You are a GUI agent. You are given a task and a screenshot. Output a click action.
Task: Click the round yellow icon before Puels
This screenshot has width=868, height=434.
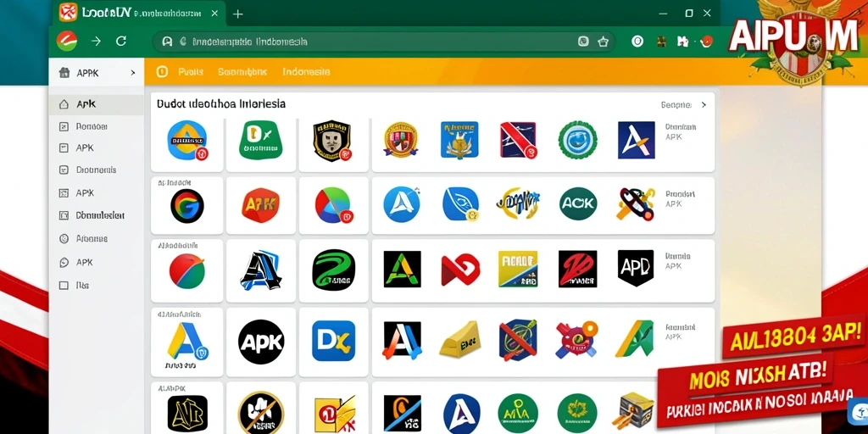click(162, 71)
